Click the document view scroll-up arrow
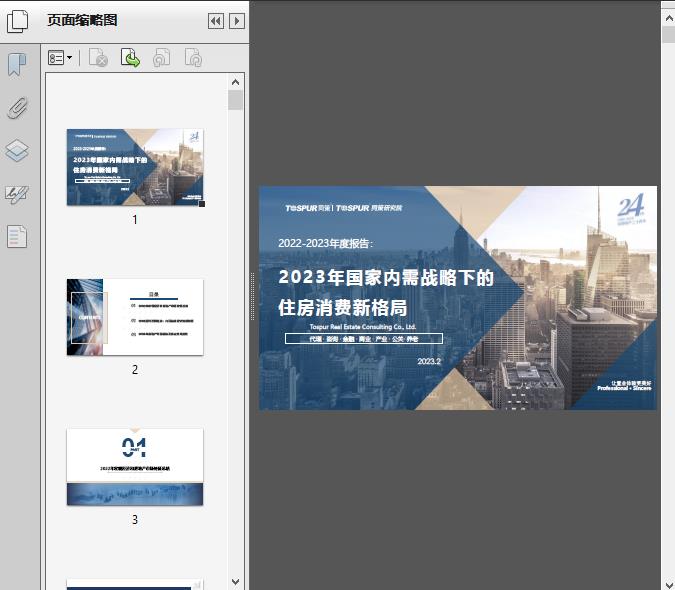The height and width of the screenshot is (590, 675). point(669,18)
